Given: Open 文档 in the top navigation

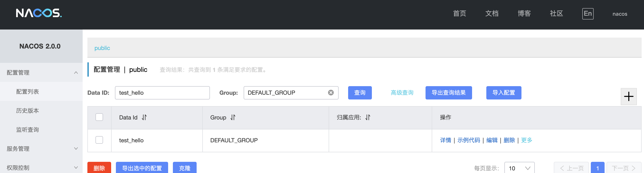Looking at the screenshot, I should (492, 14).
